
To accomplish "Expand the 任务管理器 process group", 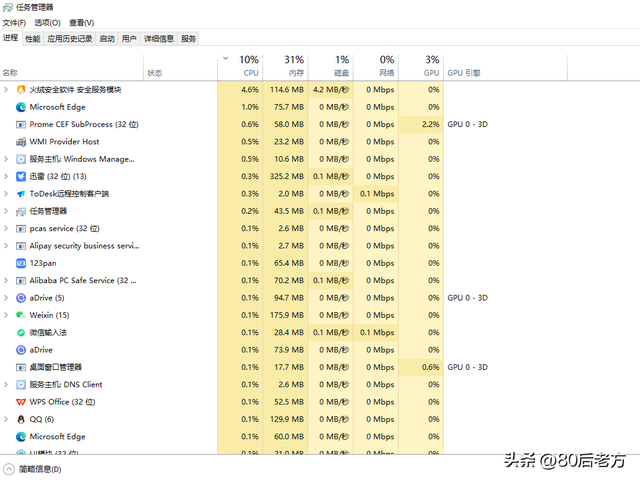I will pos(6,211).
